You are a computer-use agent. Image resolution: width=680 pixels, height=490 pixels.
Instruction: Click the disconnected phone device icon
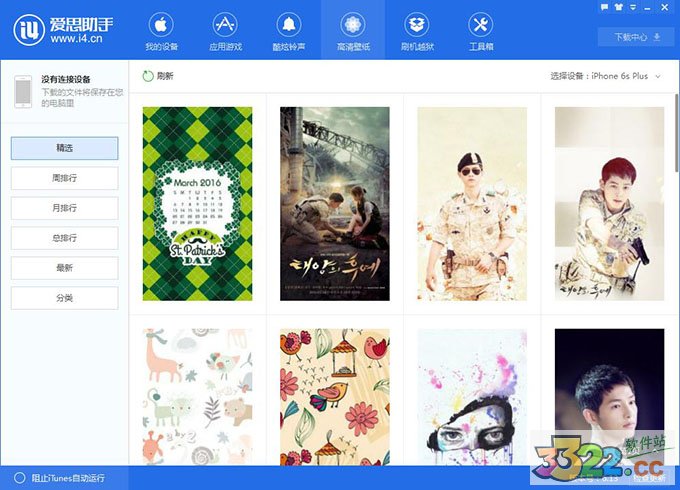click(23, 91)
